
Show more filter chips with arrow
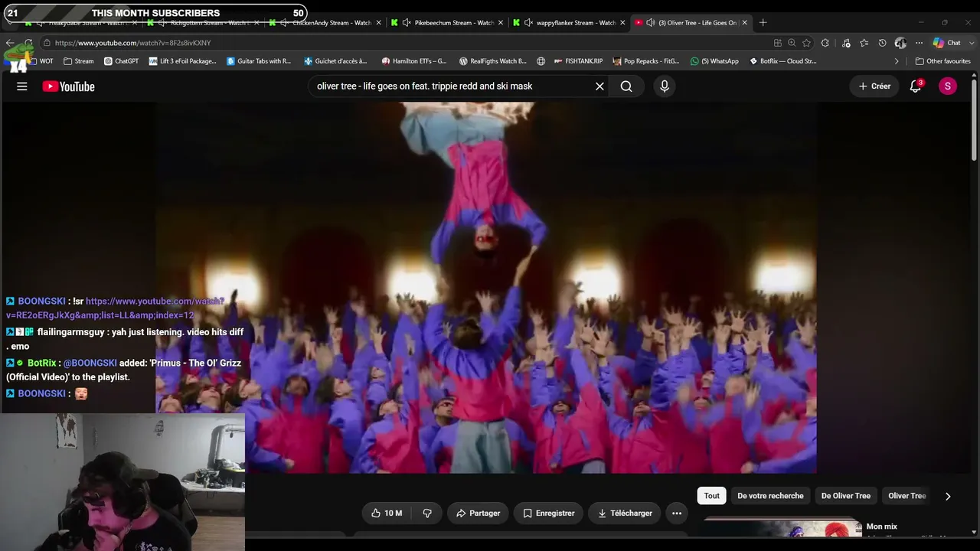coord(948,496)
